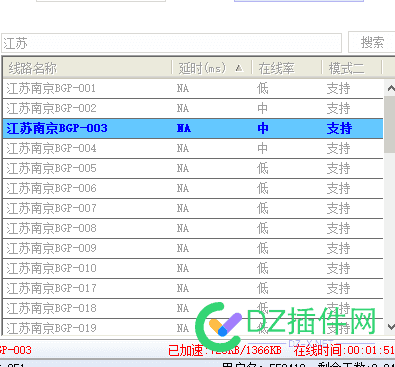This screenshot has width=395, height=367.
Task: Sort by the 线路名称 column header
Action: pos(88,68)
